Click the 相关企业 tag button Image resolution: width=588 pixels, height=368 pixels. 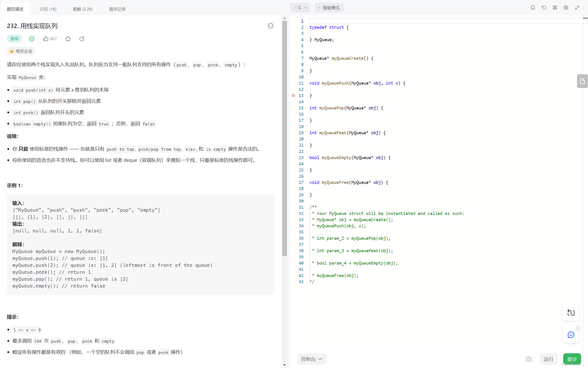pyautogui.click(x=21, y=51)
